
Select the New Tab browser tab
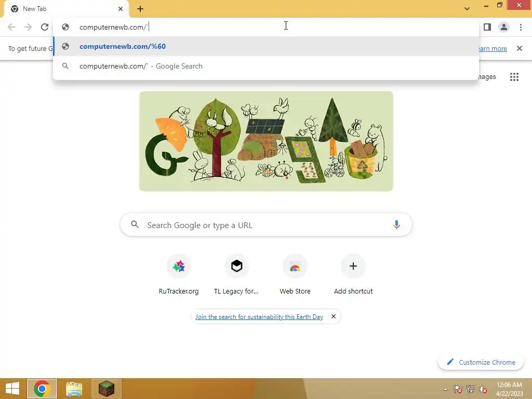[66, 9]
